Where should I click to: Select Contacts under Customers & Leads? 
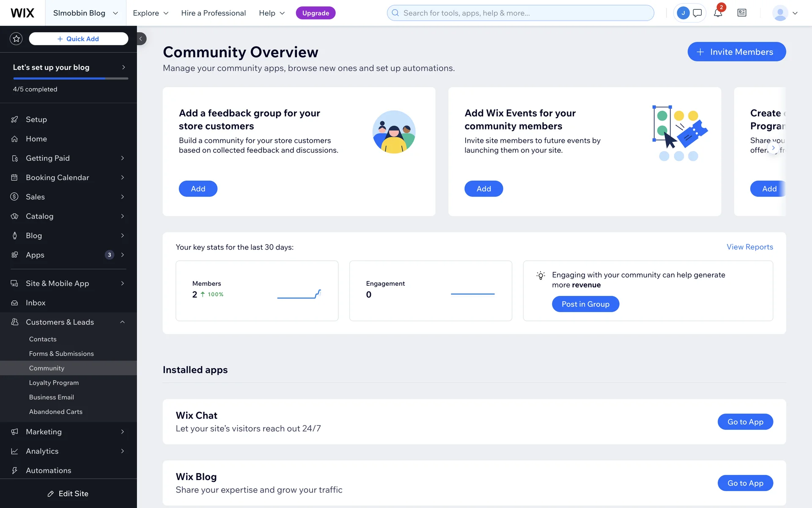[43, 339]
